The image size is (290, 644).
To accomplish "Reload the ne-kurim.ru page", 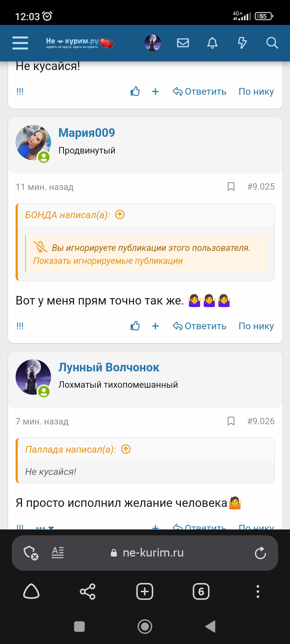I will pos(260,553).
